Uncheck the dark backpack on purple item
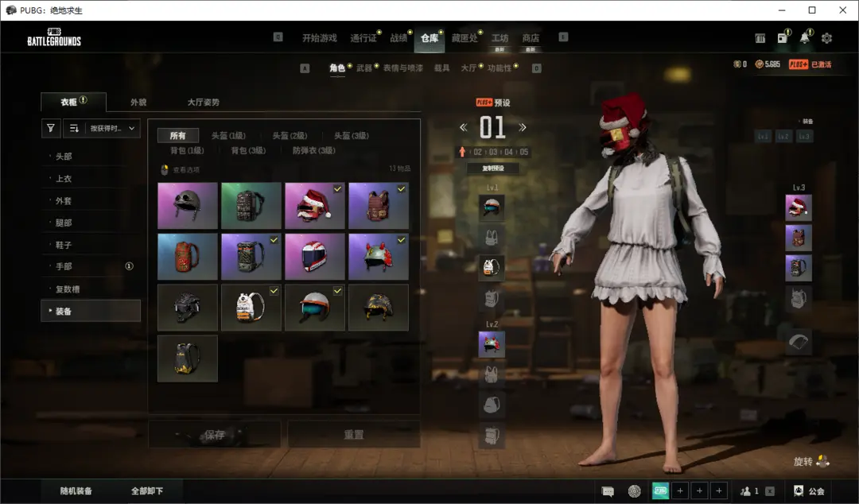This screenshot has height=504, width=859. pyautogui.click(x=251, y=257)
